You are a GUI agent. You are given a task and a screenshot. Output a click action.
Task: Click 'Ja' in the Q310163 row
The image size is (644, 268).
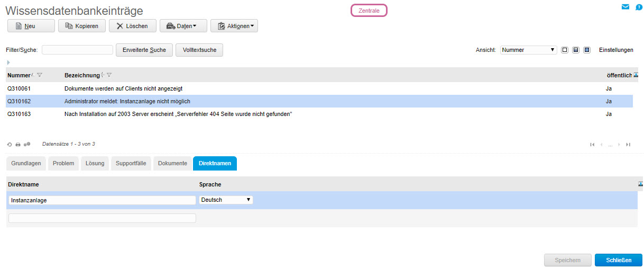click(x=609, y=114)
